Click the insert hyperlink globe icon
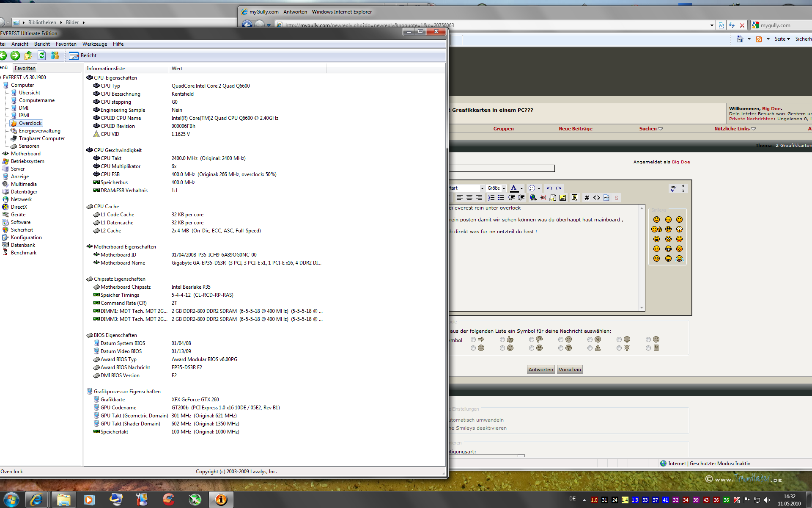812x508 pixels. (533, 198)
